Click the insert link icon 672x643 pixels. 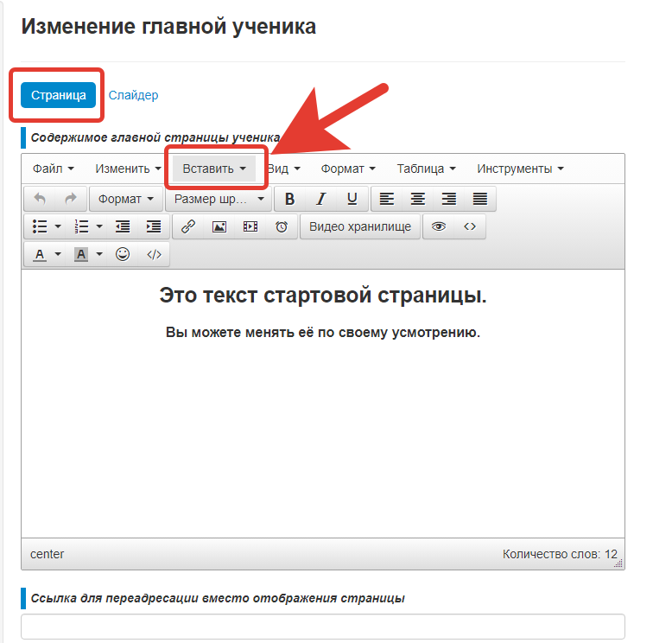click(188, 226)
